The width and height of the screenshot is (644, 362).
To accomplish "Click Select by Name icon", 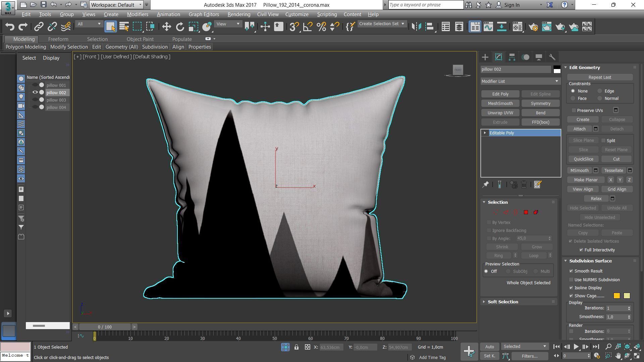I will coord(124,27).
